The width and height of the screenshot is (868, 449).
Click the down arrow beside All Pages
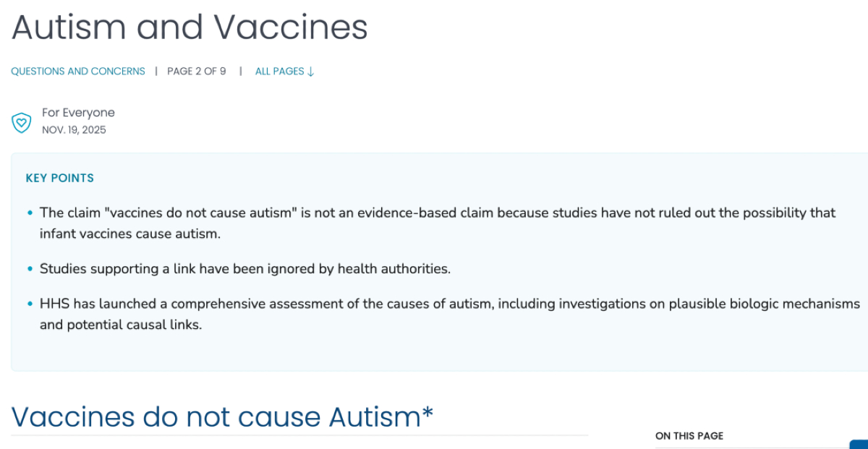pos(311,72)
